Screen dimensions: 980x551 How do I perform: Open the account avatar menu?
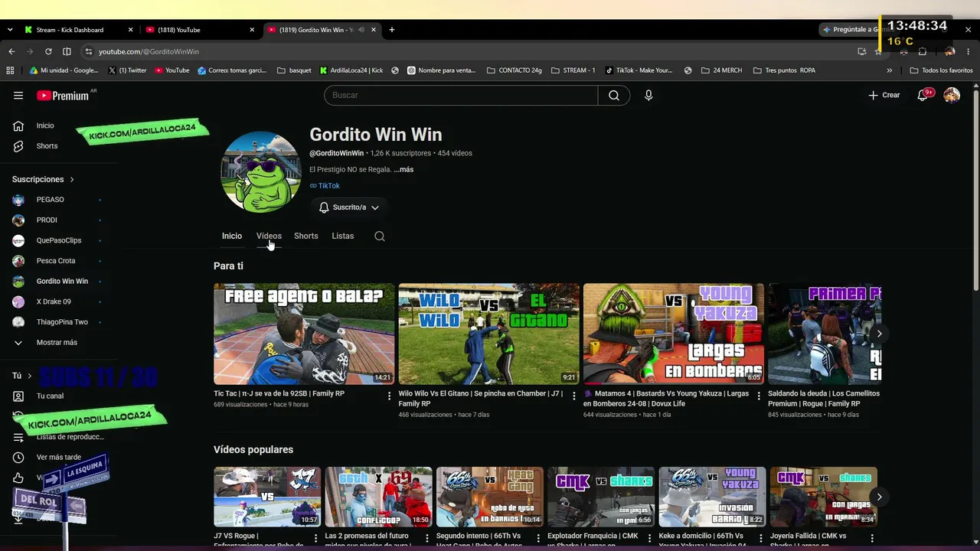[952, 96]
